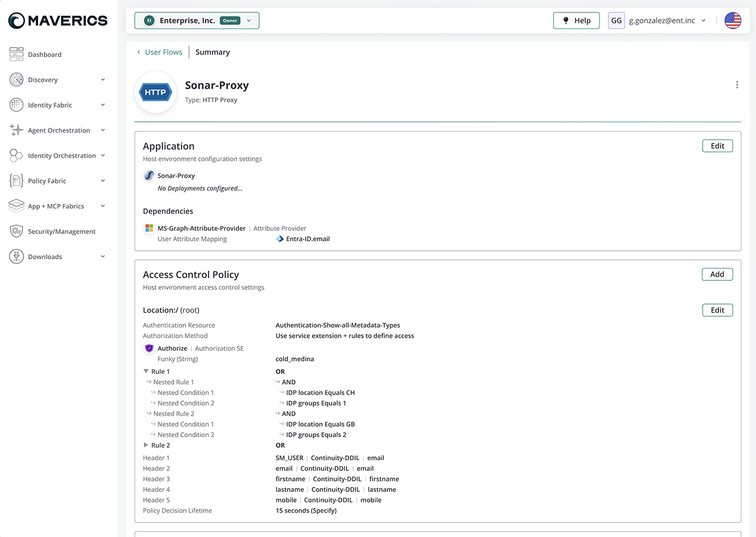This screenshot has height=537, width=756.
Task: Edit the Application section
Action: click(717, 146)
